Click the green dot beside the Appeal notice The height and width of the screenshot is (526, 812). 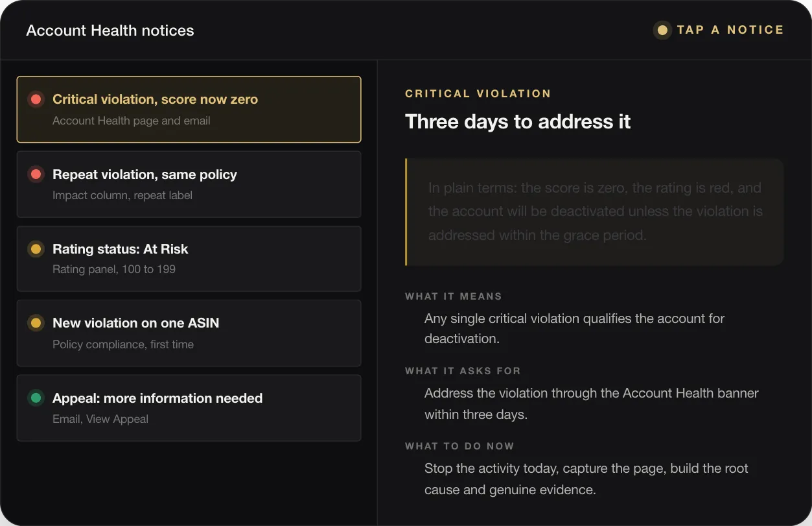[x=36, y=398]
